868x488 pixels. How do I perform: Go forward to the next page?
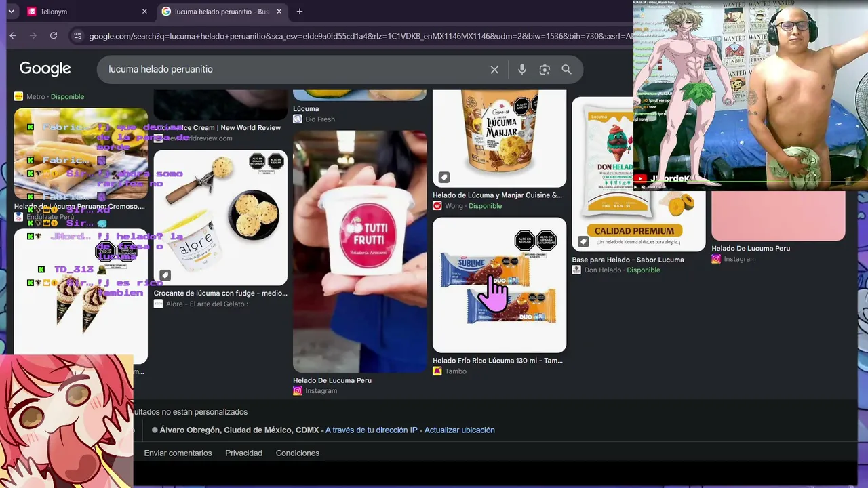point(33,36)
